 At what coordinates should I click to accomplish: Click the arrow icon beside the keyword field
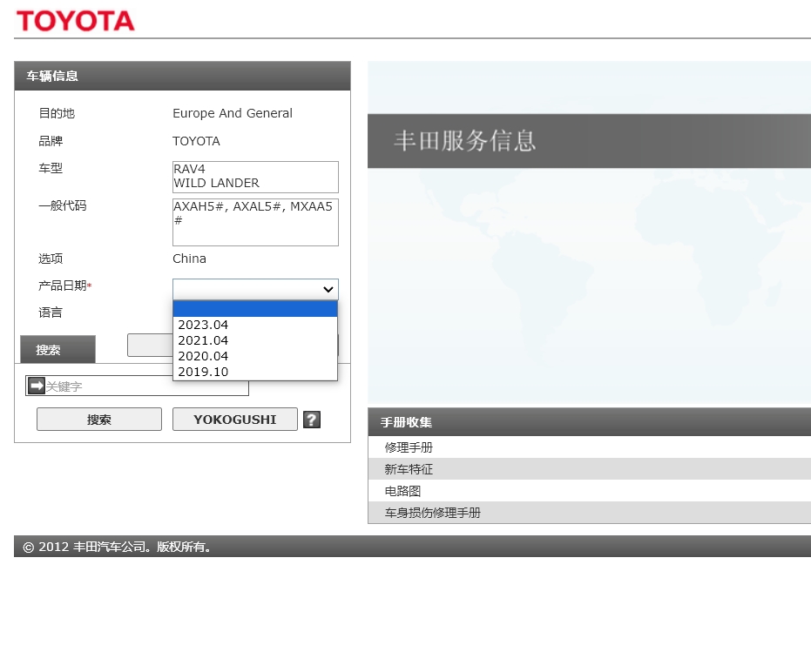point(34,385)
